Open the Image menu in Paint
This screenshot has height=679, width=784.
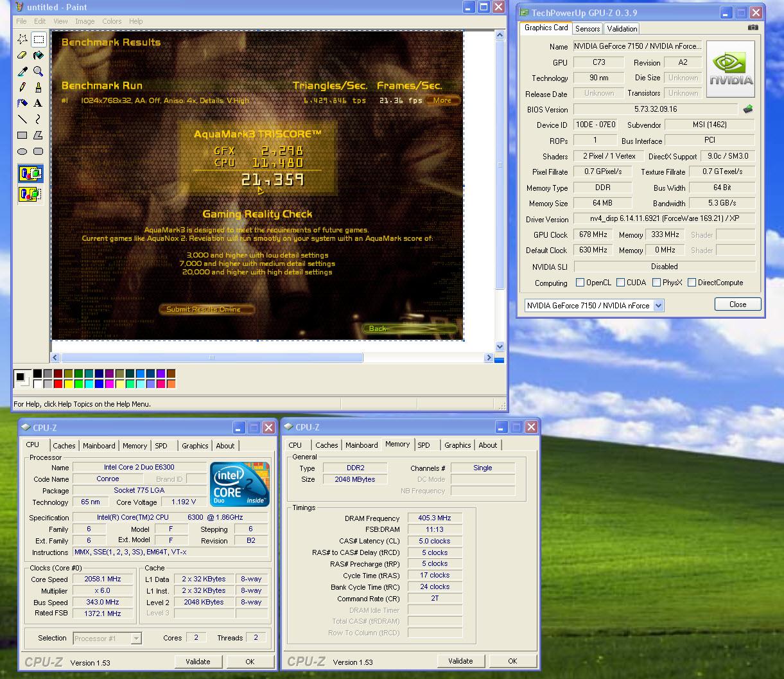pyautogui.click(x=85, y=21)
